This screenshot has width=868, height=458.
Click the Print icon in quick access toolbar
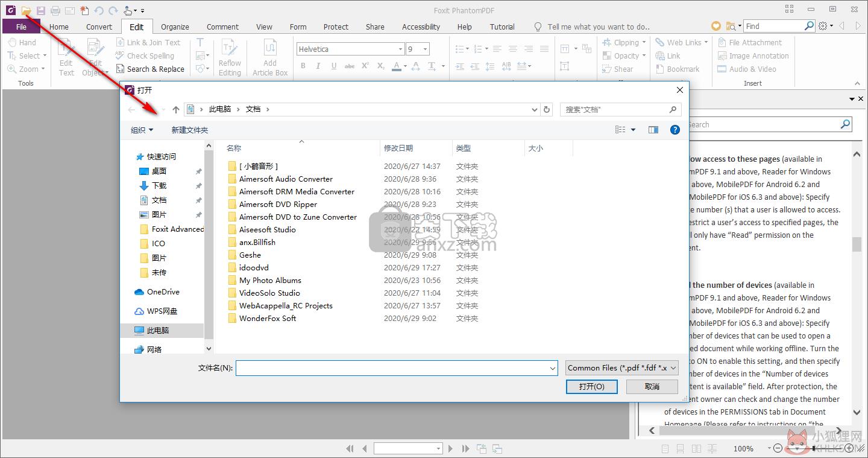click(x=55, y=10)
